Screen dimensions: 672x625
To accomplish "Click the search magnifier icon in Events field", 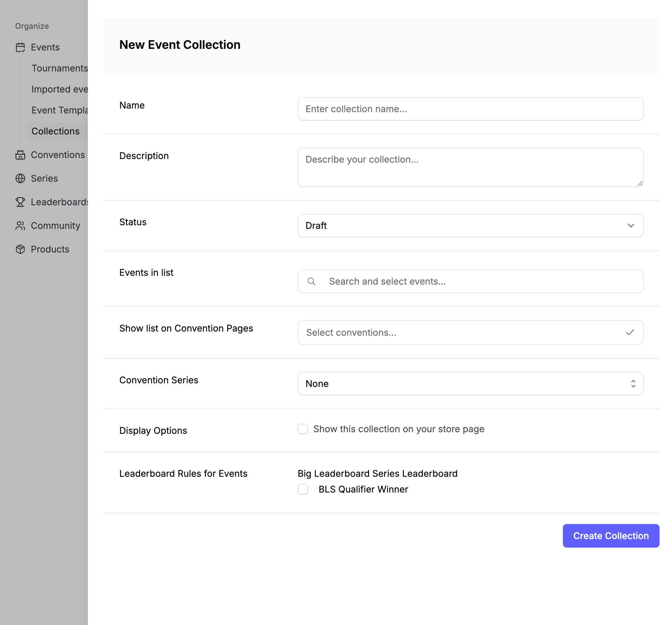I will [311, 282].
